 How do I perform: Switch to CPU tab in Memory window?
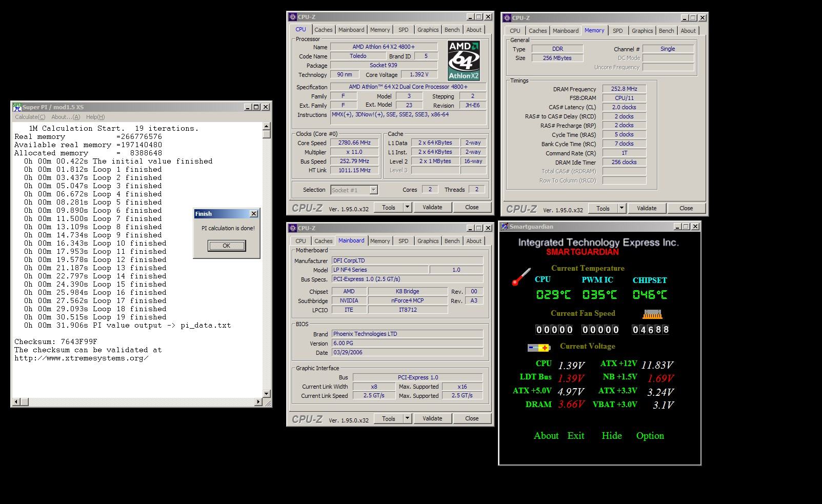pyautogui.click(x=515, y=31)
